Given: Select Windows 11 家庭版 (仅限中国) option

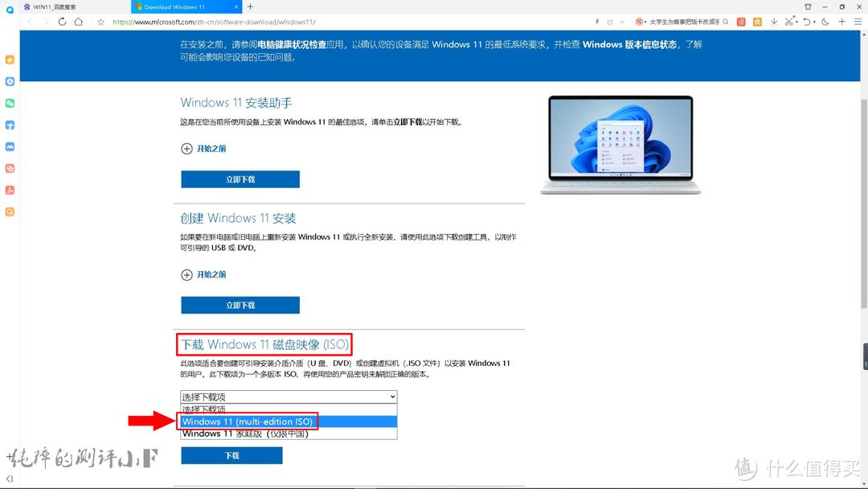Looking at the screenshot, I should [249, 434].
